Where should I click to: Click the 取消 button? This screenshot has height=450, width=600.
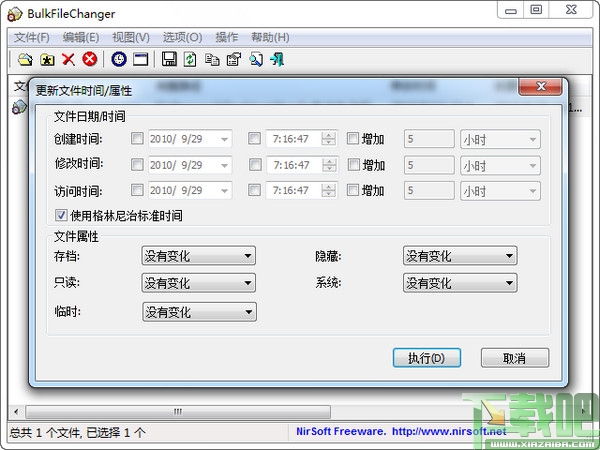(x=515, y=358)
